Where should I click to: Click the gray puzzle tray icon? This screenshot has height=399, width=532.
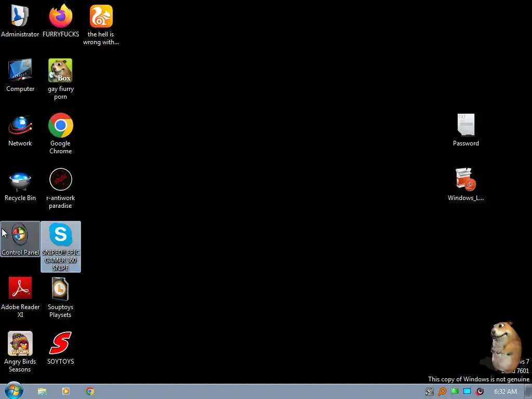(430, 392)
